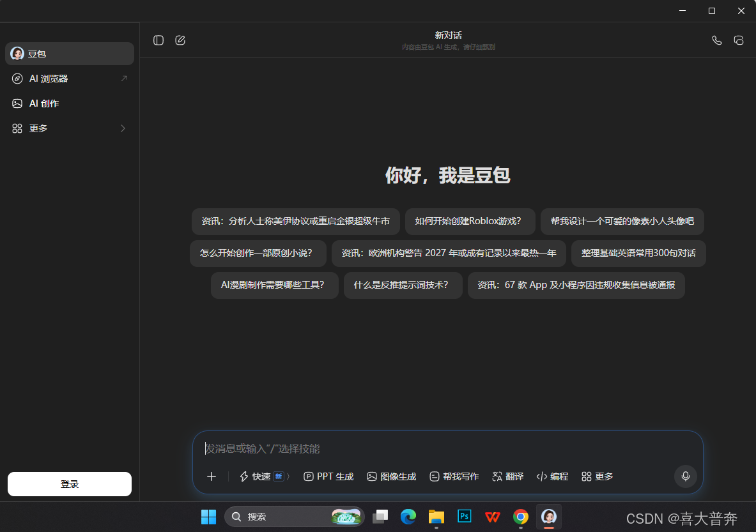Open news on 67 款 App 被通报
The width and height of the screenshot is (756, 532).
[576, 285]
